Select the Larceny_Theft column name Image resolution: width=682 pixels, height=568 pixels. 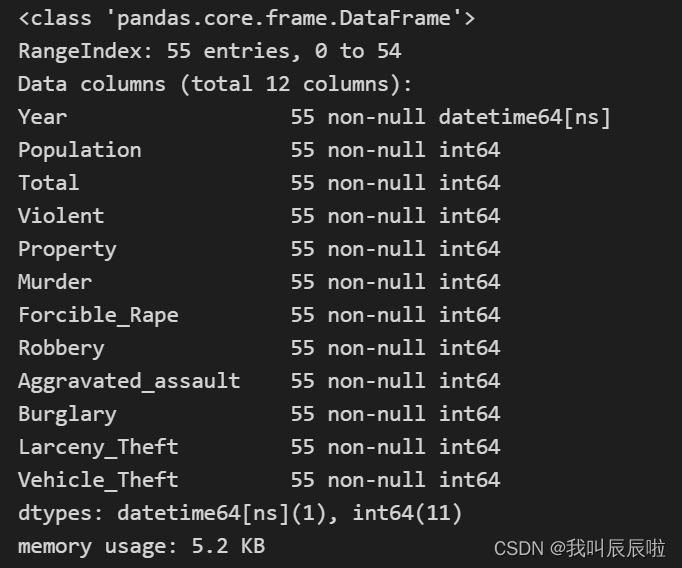point(98,447)
